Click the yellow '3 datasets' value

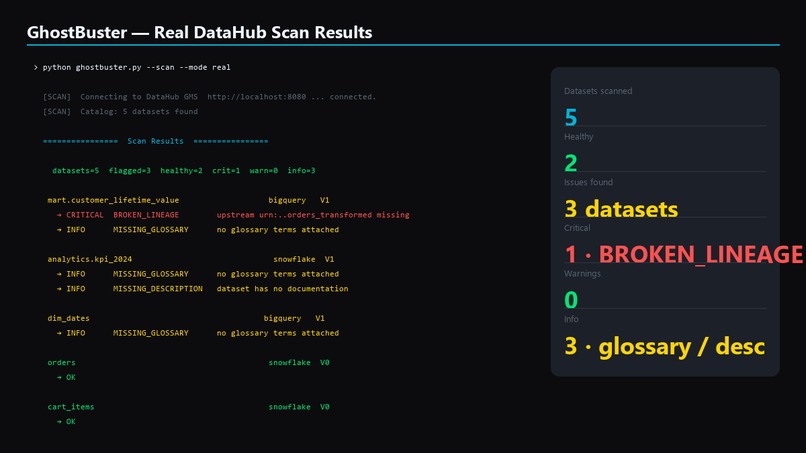click(621, 209)
